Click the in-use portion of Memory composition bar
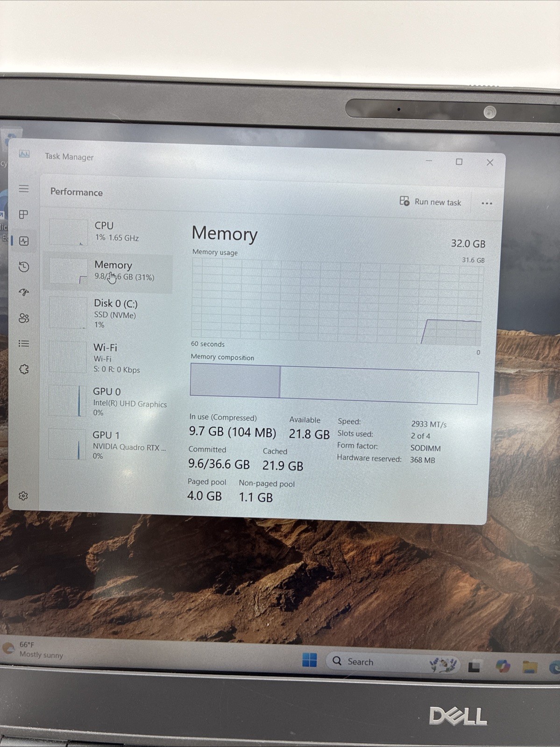The height and width of the screenshot is (747, 560). coord(235,381)
